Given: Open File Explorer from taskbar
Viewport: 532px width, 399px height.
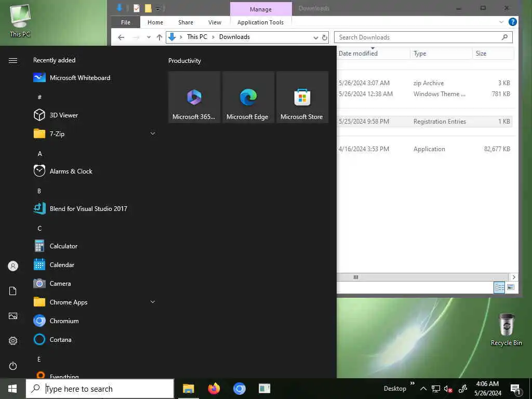Looking at the screenshot, I should (188, 389).
